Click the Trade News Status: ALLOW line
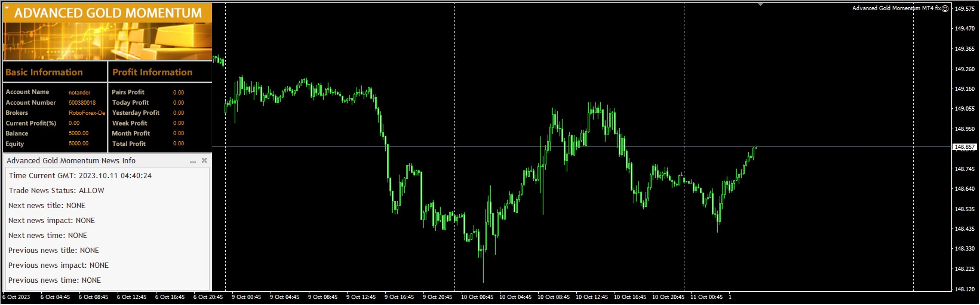The height and width of the screenshot is (305, 980). [x=56, y=191]
